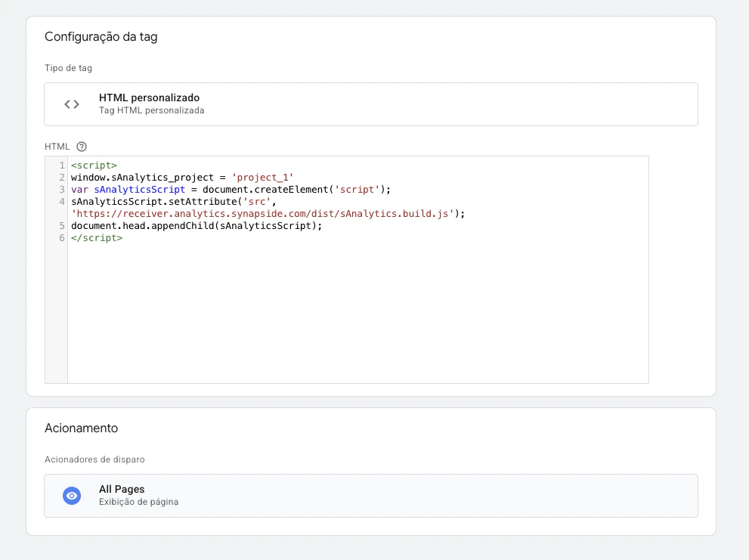
Task: Click the sAnalyticsScript.setAttribute code line
Action: click(x=174, y=202)
